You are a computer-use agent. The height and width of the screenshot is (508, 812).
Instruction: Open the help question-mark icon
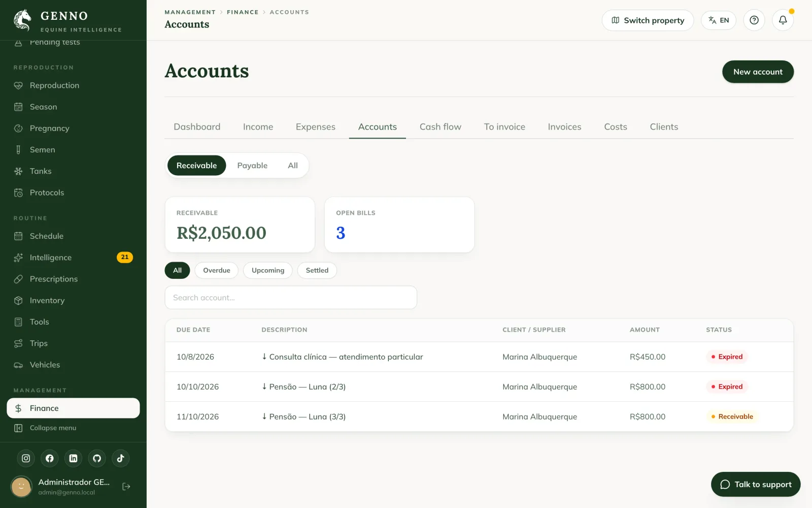click(x=754, y=20)
